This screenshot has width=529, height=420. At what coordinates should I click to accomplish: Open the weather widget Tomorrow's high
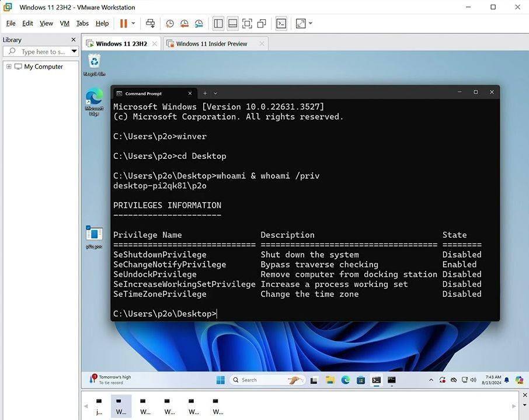coord(110,380)
